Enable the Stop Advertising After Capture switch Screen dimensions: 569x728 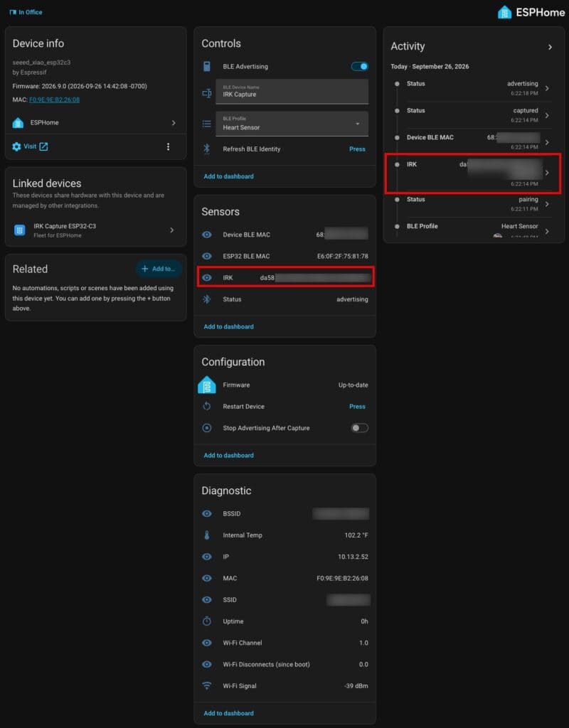pyautogui.click(x=359, y=428)
